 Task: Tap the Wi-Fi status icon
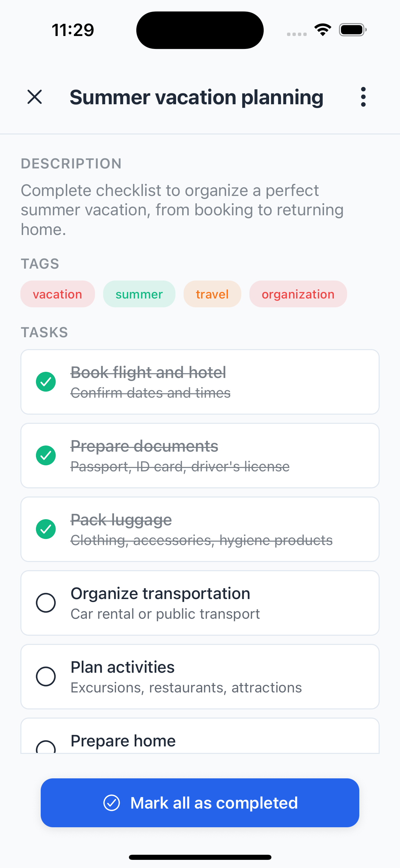coord(323,30)
